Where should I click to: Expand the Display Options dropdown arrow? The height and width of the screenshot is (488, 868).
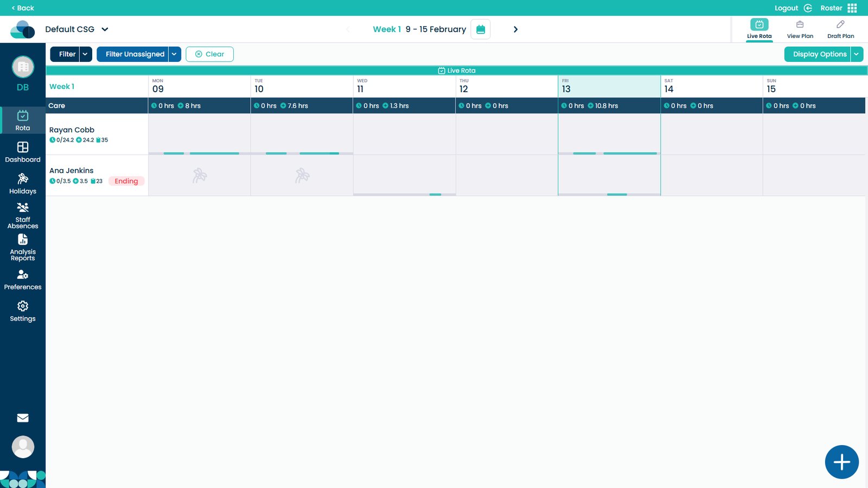(x=857, y=54)
